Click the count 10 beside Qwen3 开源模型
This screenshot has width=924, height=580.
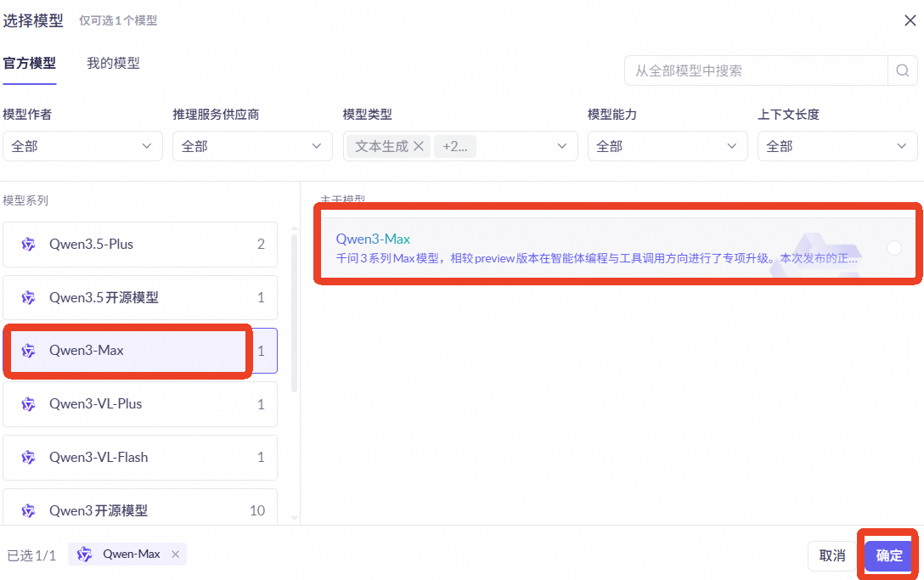point(257,510)
